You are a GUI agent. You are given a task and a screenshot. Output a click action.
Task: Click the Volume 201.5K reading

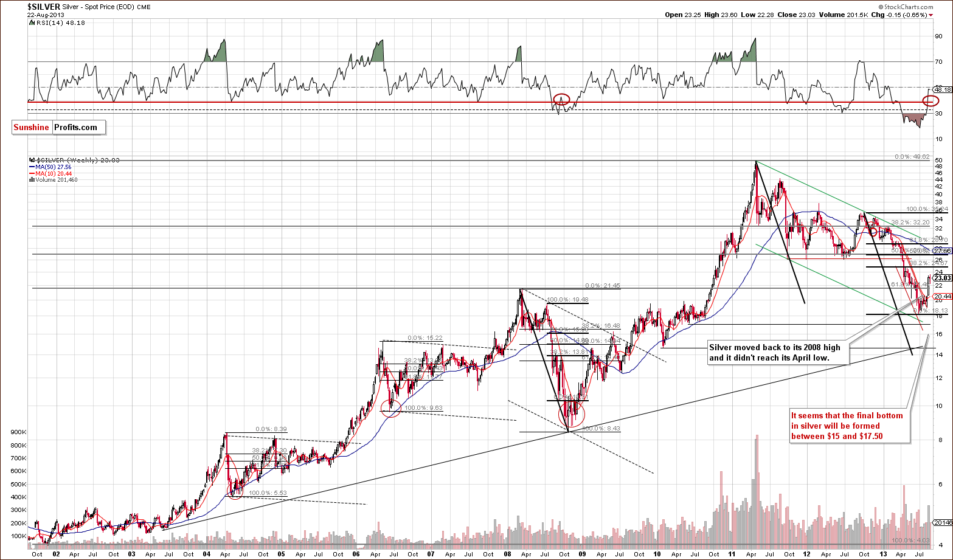(843, 15)
